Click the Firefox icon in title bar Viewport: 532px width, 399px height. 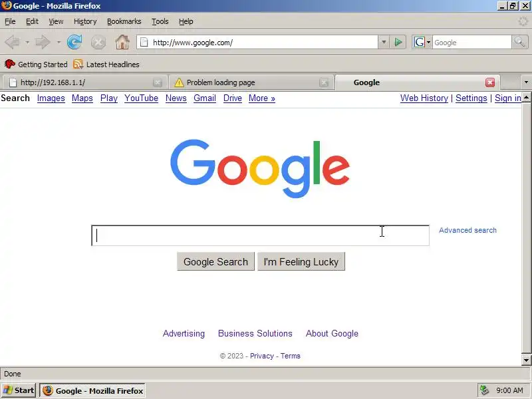[x=6, y=6]
